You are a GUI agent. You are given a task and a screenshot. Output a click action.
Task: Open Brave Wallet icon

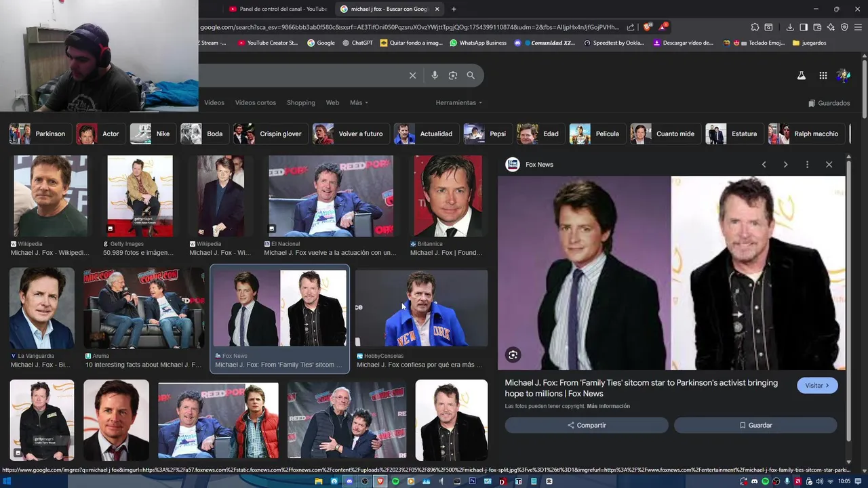817,27
